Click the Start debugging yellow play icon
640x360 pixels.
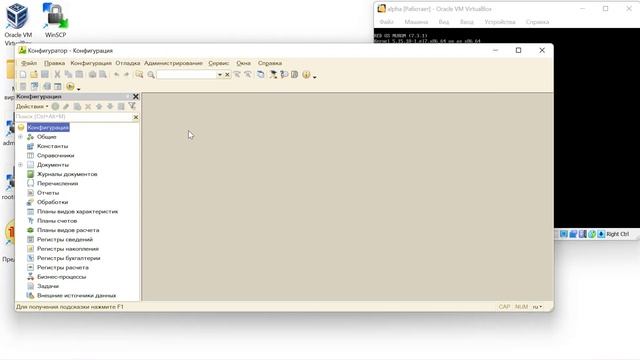point(70,87)
